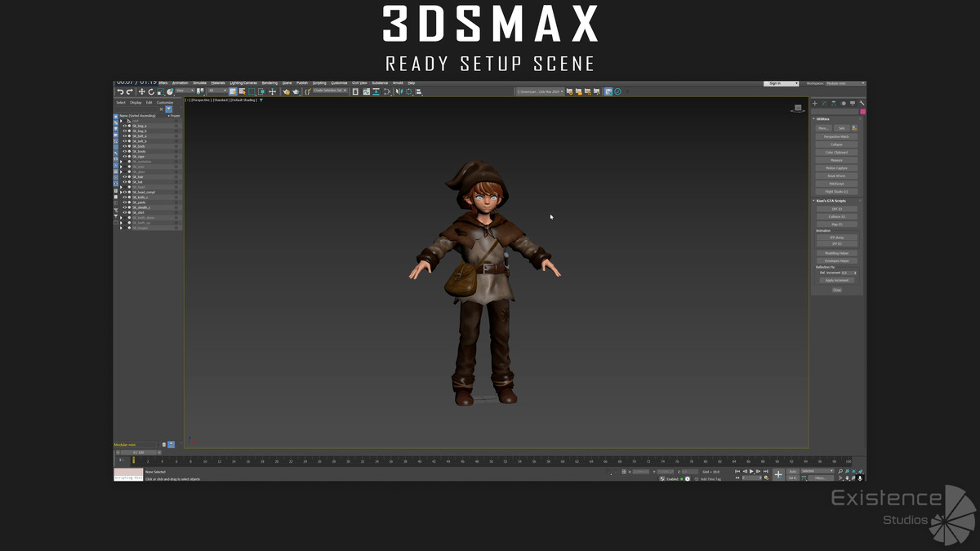This screenshot has width=980, height=551.
Task: Click the Perspective Match utility button
Action: point(836,136)
